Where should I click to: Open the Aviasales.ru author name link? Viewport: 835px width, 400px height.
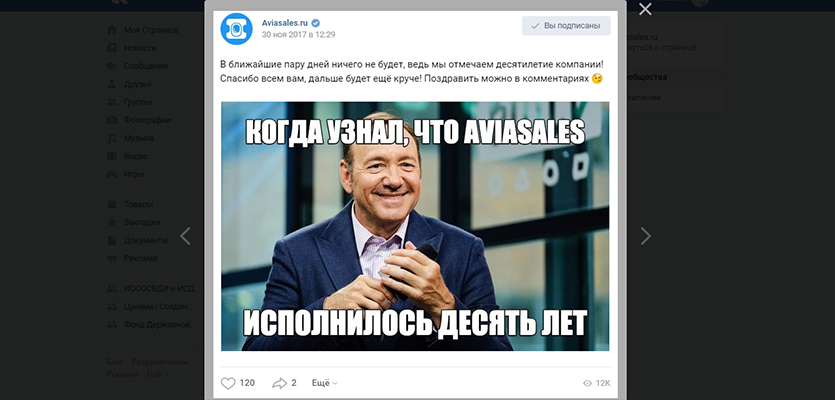[x=285, y=23]
